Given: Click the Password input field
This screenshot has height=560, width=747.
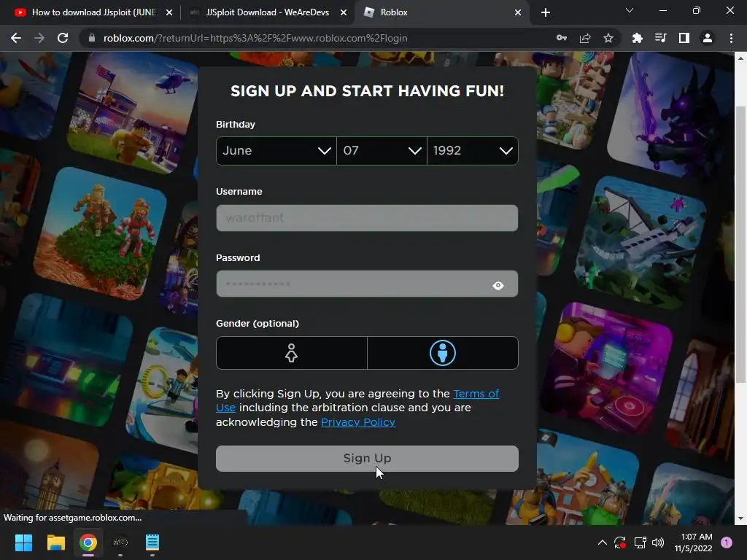Looking at the screenshot, I should (367, 284).
